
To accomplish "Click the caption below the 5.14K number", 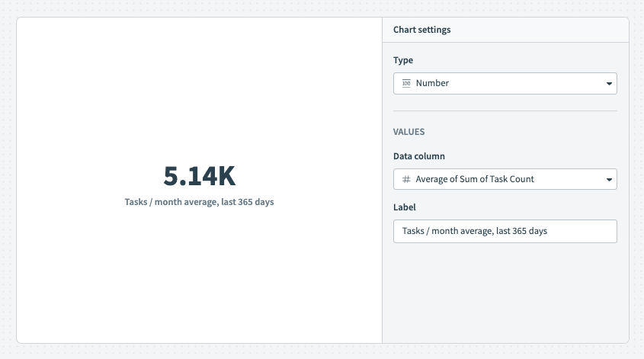I will pos(199,202).
